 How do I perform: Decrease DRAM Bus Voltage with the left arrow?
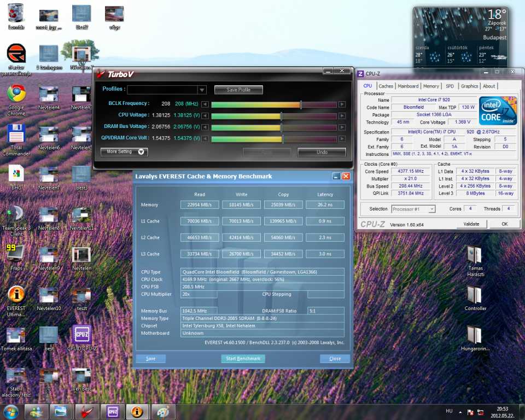click(205, 127)
